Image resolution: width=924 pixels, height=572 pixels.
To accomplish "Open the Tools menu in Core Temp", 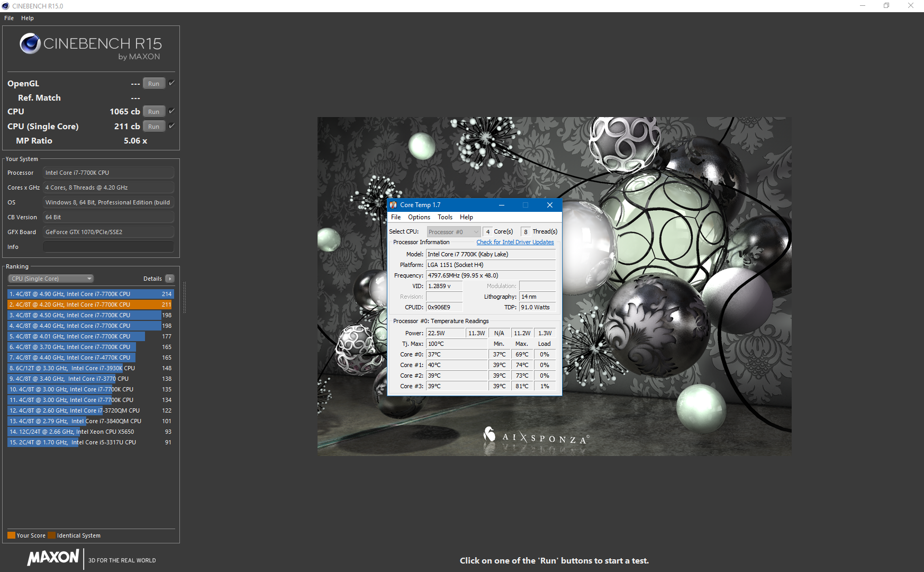I will pyautogui.click(x=445, y=217).
